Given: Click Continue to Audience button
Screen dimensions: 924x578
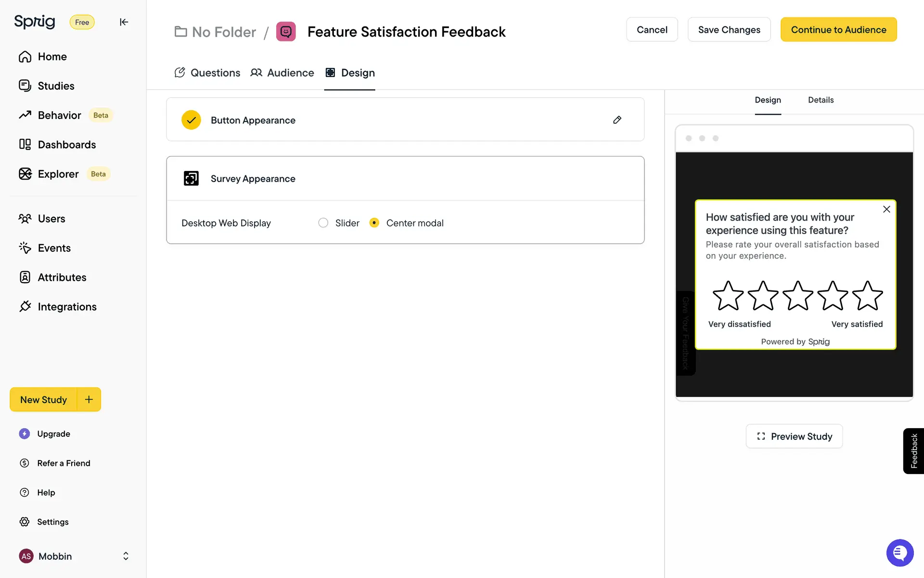Looking at the screenshot, I should (x=838, y=30).
